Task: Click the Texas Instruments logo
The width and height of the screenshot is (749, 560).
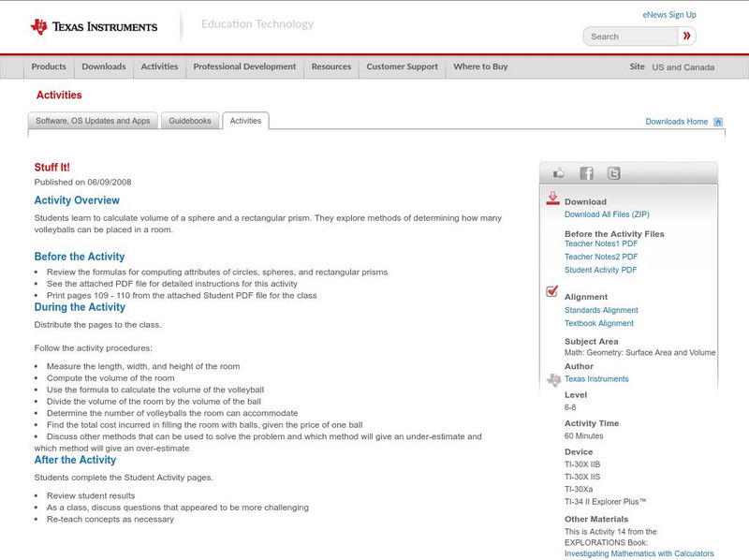Action: click(x=94, y=26)
